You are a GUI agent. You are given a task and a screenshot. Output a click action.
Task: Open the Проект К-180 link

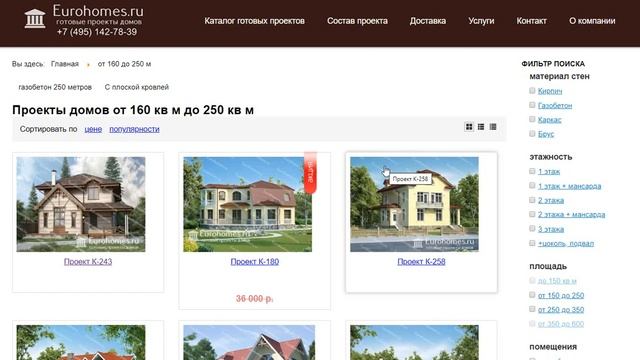pos(255,262)
